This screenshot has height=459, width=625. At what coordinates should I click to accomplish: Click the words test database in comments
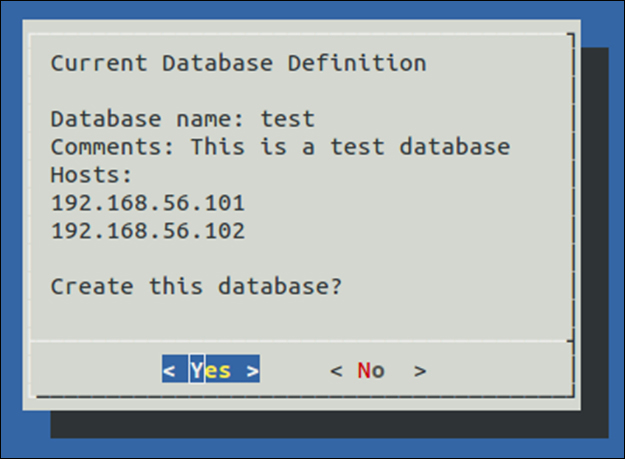click(421, 147)
